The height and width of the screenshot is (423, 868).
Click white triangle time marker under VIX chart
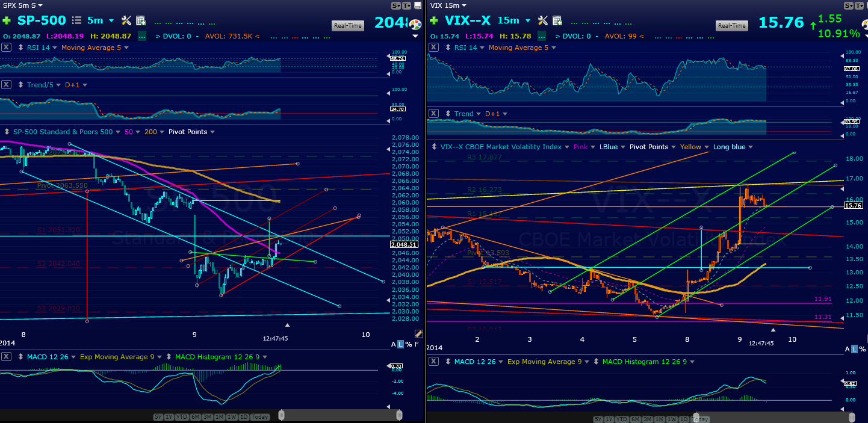[x=773, y=329]
